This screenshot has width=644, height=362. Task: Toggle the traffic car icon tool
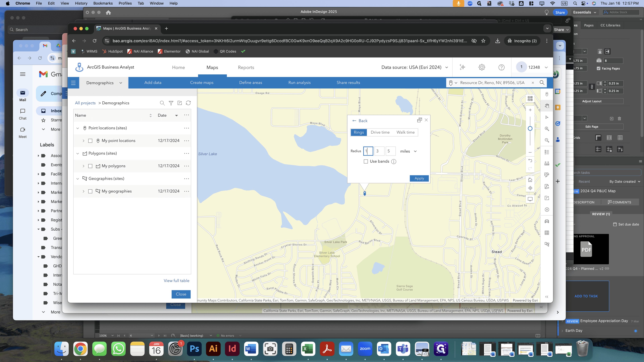(x=547, y=221)
